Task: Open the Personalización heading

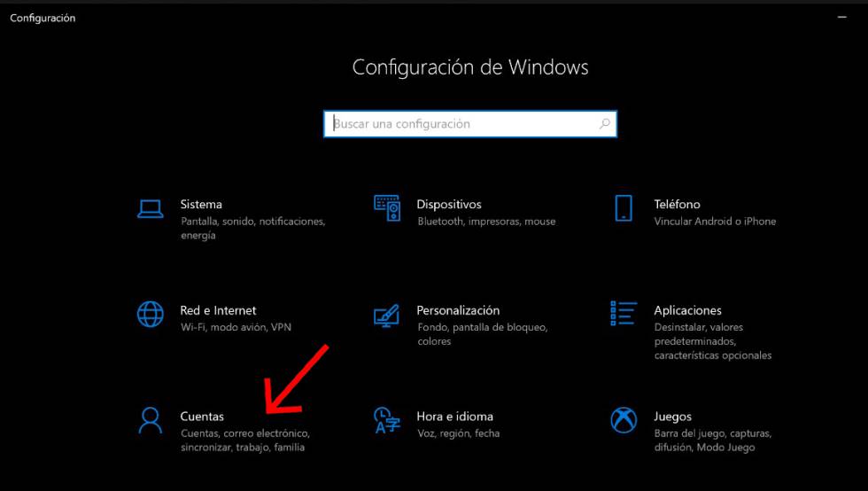Action: (458, 310)
